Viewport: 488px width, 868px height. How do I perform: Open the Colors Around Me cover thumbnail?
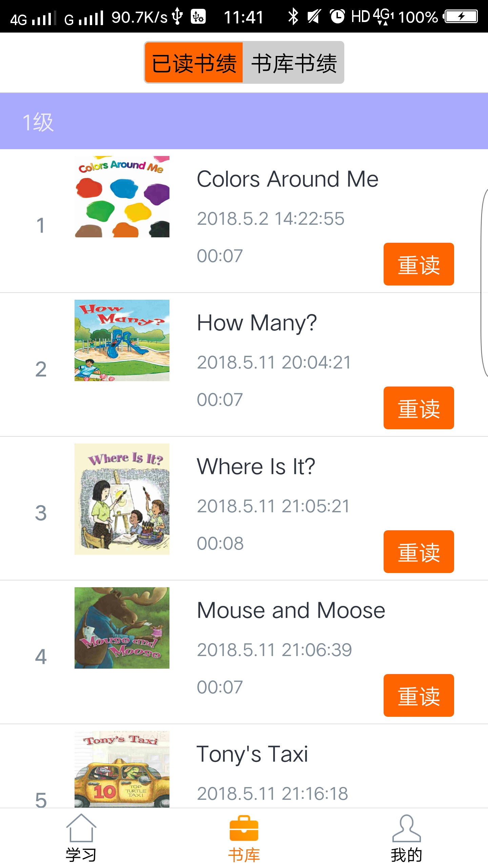122,197
